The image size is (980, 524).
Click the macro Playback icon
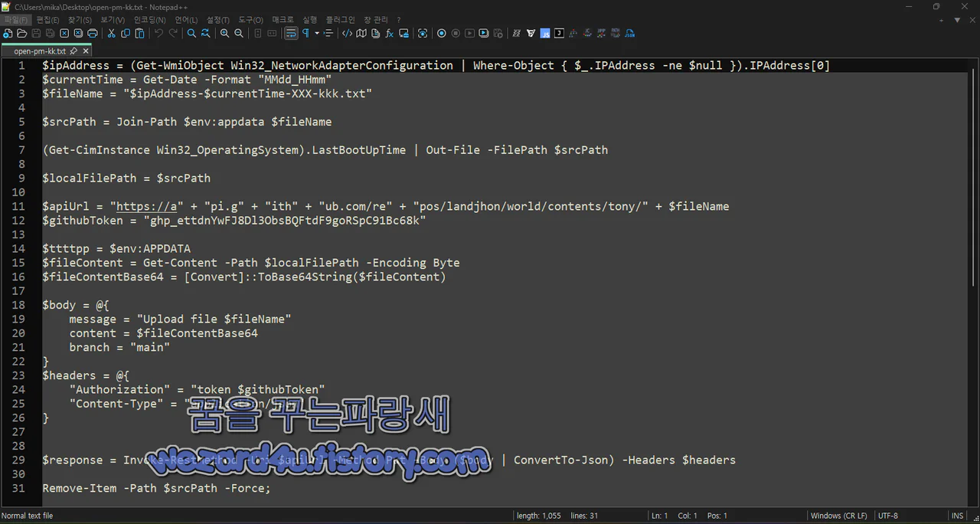pyautogui.click(x=470, y=34)
